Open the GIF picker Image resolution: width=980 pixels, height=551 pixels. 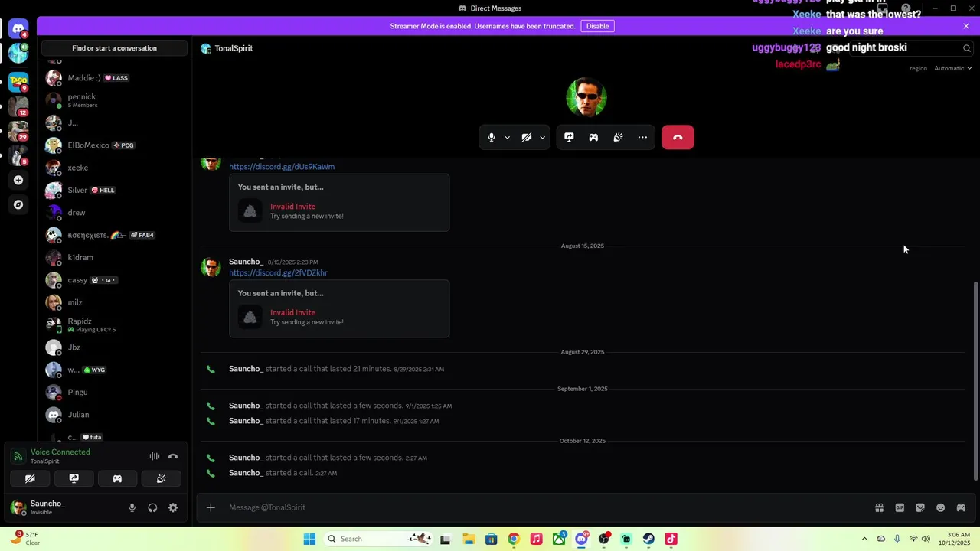click(900, 507)
